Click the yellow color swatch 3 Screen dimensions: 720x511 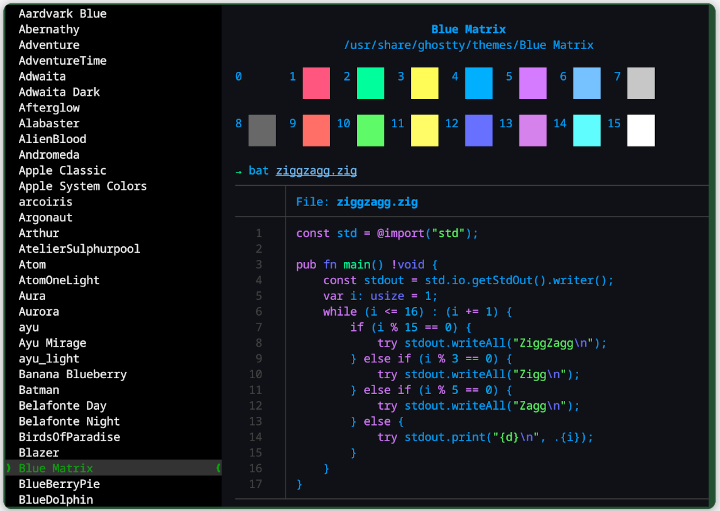(x=424, y=83)
